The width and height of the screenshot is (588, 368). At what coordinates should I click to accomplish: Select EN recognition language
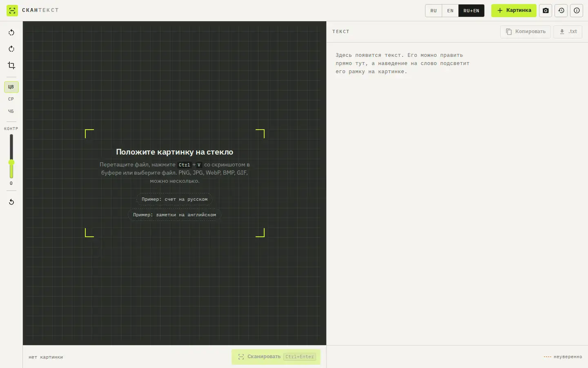450,11
